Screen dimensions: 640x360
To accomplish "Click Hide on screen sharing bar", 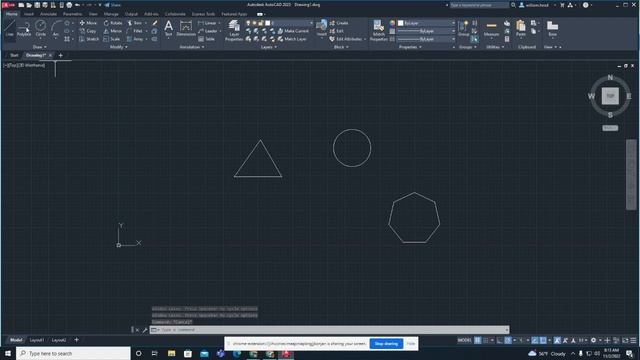I will coord(411,344).
